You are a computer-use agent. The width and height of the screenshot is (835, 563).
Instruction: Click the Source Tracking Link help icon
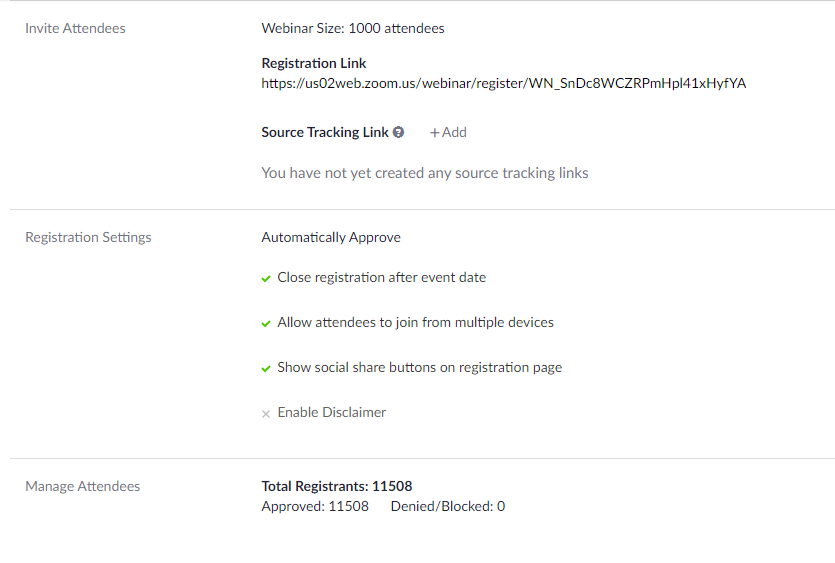coord(398,132)
